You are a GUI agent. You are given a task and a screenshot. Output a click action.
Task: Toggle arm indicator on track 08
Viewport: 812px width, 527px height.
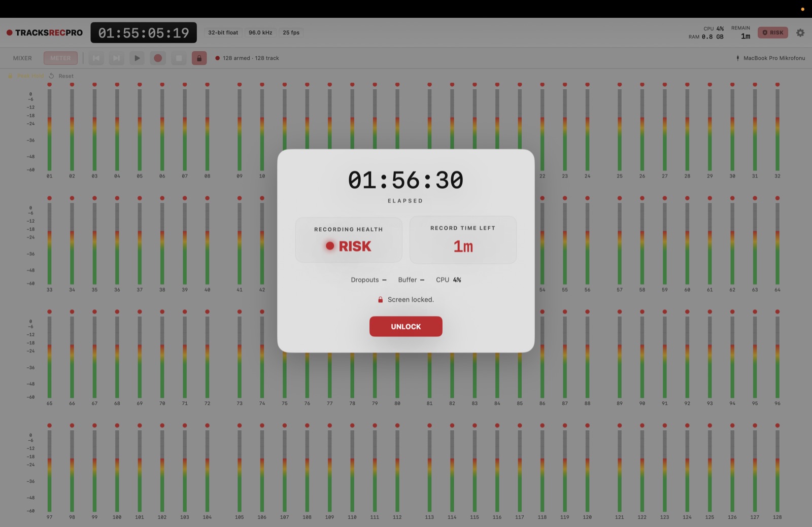pyautogui.click(x=207, y=84)
